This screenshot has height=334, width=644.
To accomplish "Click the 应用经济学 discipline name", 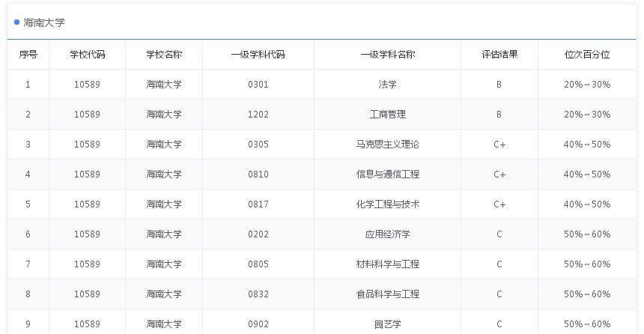I will (387, 234).
